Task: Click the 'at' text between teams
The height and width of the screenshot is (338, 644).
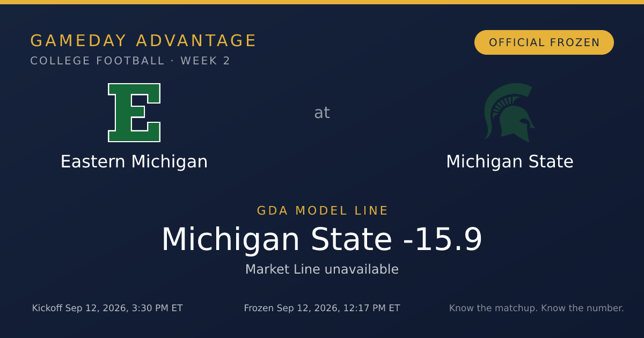Action: point(322,113)
